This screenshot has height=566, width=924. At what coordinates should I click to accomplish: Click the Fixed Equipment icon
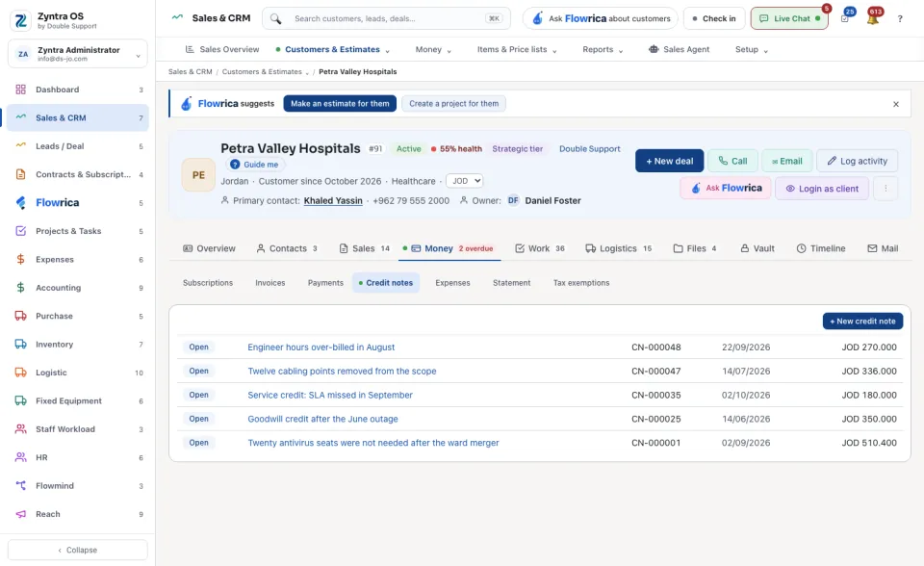[20, 400]
